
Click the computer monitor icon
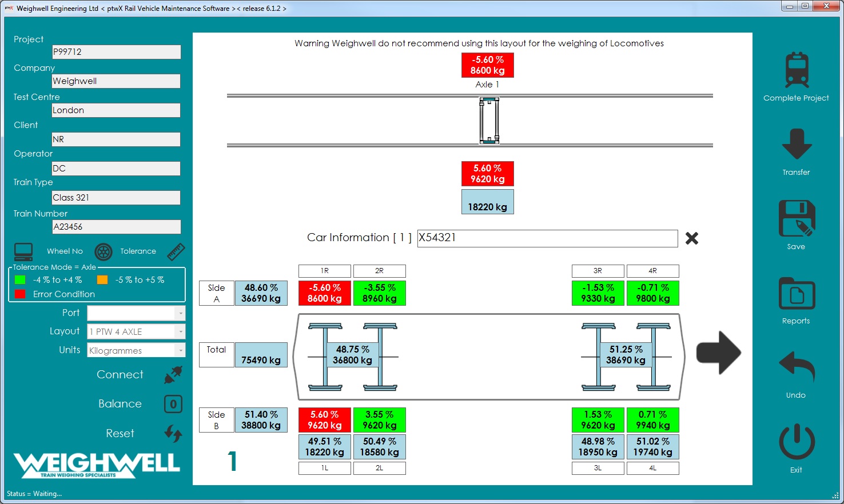[x=23, y=251]
